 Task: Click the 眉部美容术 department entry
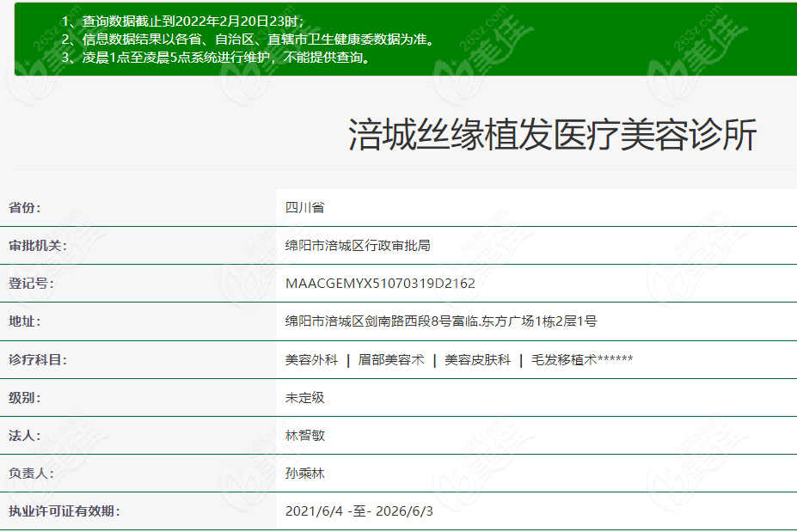tap(391, 360)
